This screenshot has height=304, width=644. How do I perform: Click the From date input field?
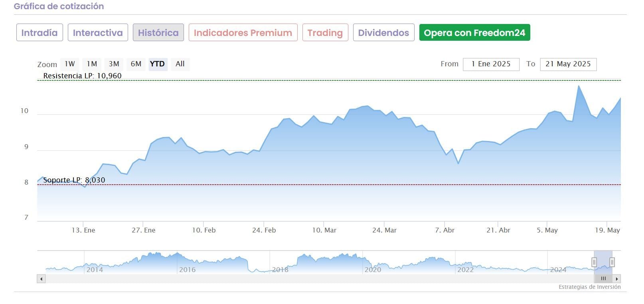[x=491, y=64]
